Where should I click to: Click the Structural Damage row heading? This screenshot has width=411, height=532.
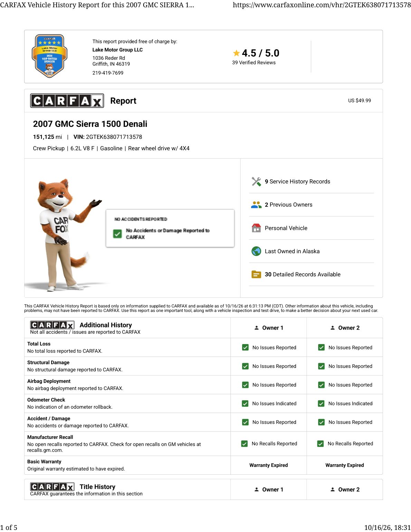48,362
